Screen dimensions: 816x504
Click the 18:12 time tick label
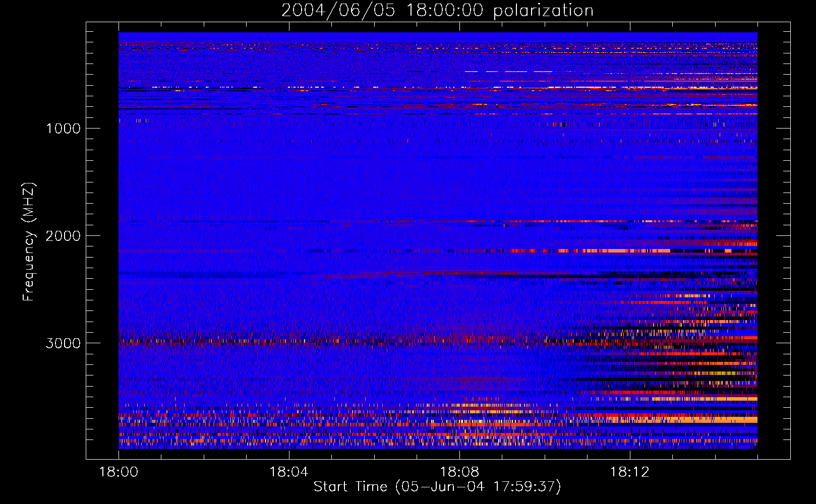pos(629,472)
